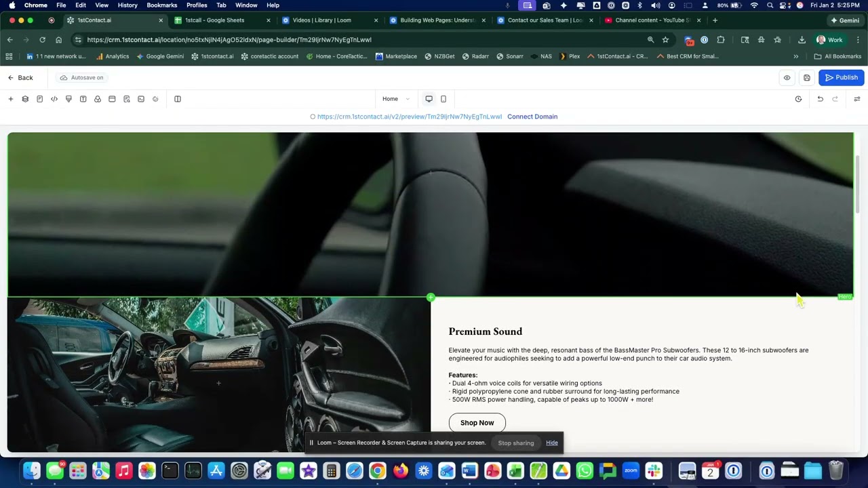Screen dimensions: 868x488
Task: Open the custom code tracking icon
Action: 54,99
